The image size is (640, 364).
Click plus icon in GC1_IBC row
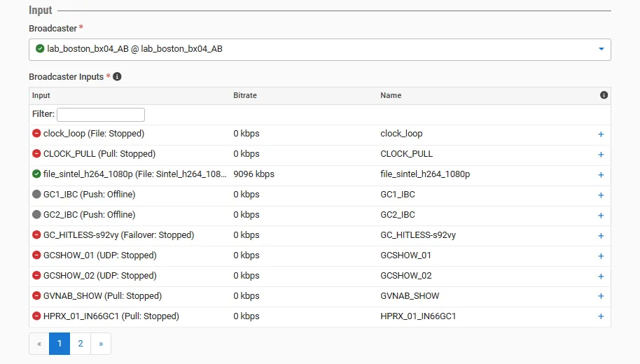coord(601,195)
